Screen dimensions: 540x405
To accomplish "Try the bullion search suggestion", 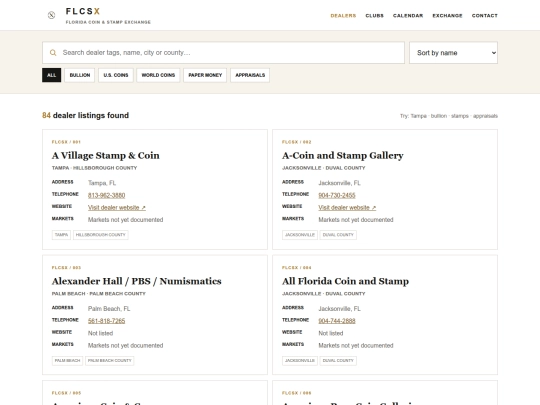I will tap(439, 116).
